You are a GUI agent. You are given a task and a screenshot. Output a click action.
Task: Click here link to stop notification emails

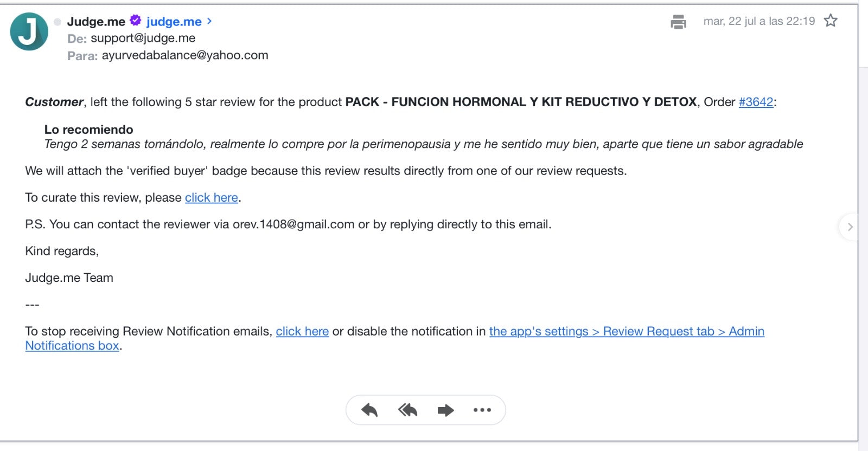302,331
